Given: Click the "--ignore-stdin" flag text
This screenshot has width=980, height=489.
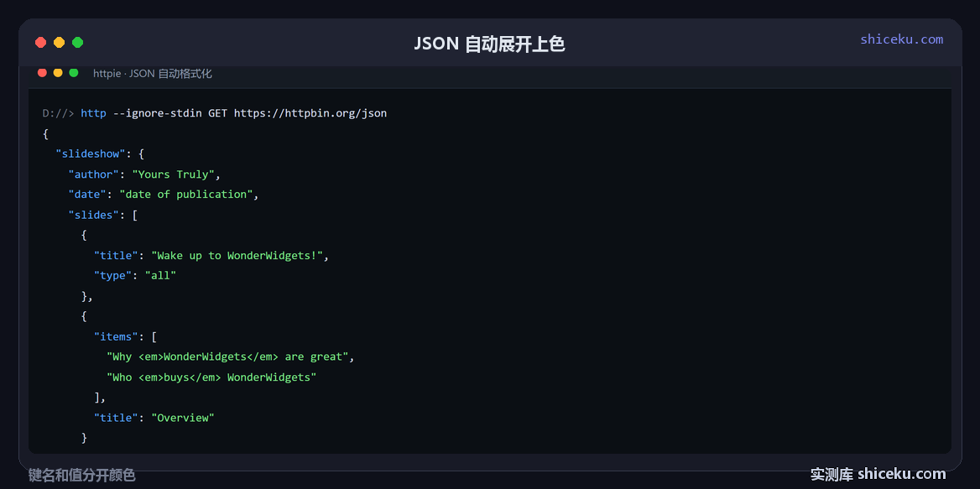Looking at the screenshot, I should [x=158, y=114].
